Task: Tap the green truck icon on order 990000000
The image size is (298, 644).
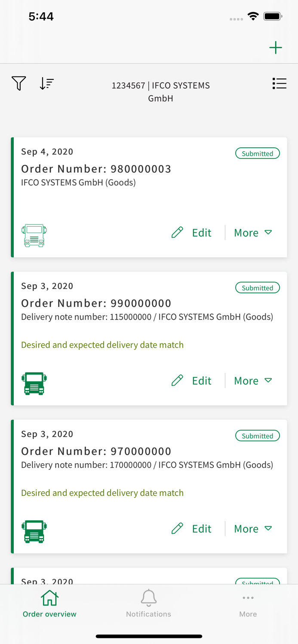Action: tap(34, 383)
